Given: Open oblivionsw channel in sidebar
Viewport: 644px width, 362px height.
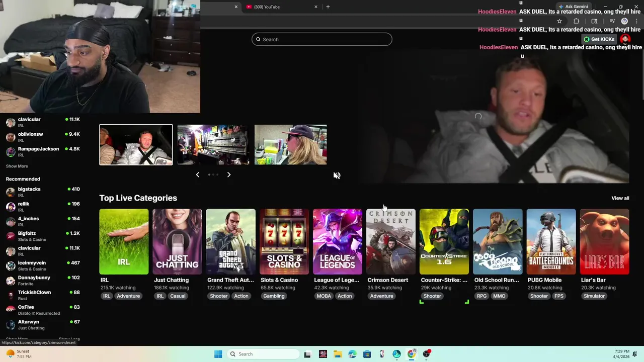Looking at the screenshot, I should (43, 137).
